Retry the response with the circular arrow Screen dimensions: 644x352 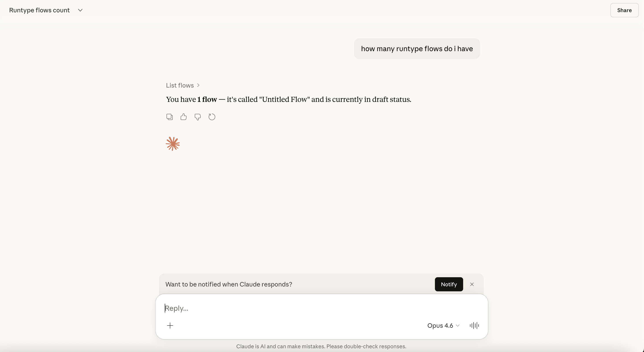point(212,117)
